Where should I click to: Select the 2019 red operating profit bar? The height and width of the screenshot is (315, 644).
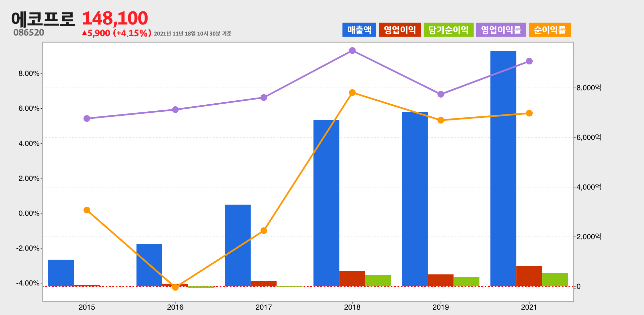click(x=441, y=280)
